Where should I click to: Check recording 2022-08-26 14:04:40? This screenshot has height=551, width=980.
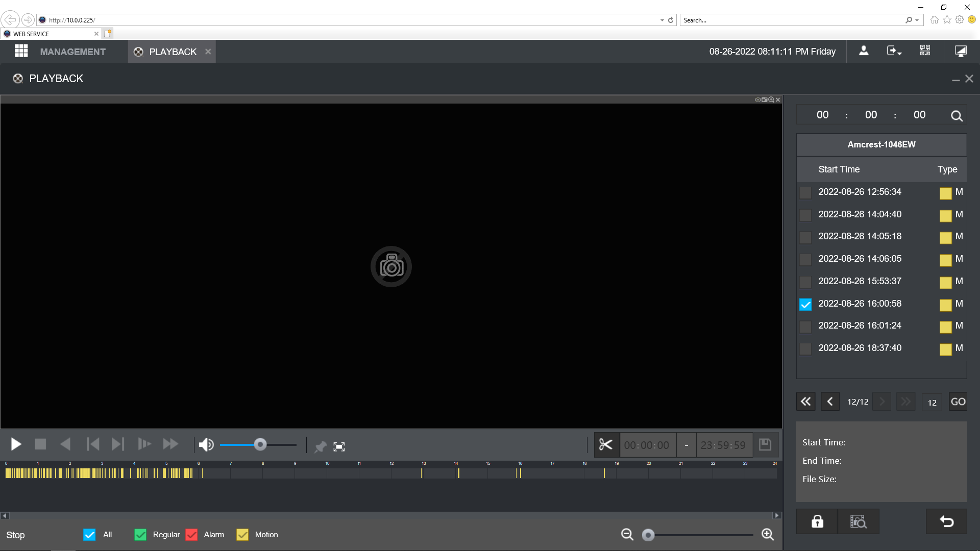tap(805, 215)
